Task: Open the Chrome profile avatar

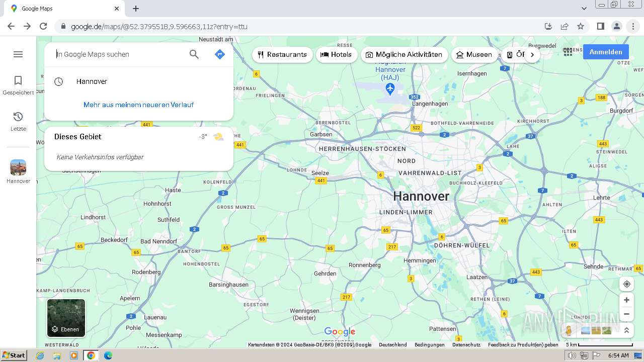Action: 617,26
